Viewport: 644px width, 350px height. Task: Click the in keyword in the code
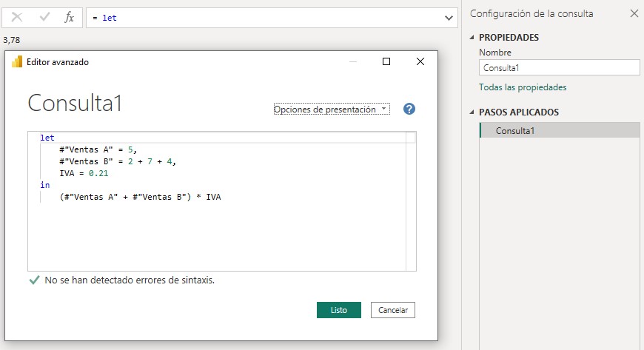pyautogui.click(x=44, y=185)
